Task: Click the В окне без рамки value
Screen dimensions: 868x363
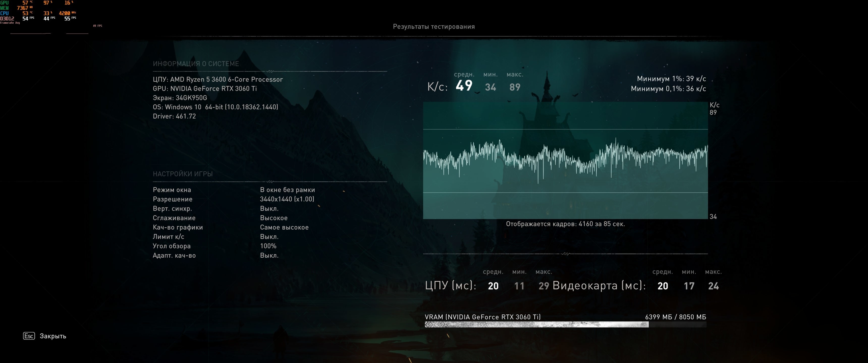Action: click(x=287, y=190)
